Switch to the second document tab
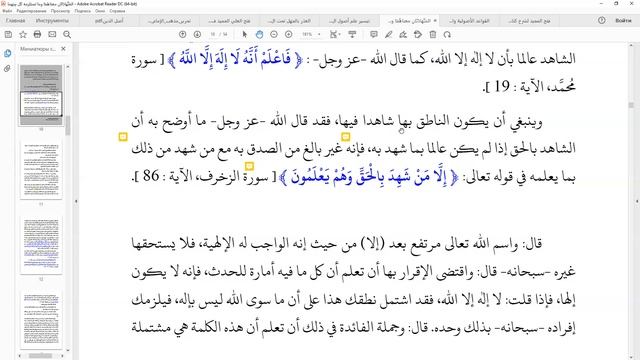Image resolution: width=640 pixels, height=360 pixels. click(x=169, y=20)
